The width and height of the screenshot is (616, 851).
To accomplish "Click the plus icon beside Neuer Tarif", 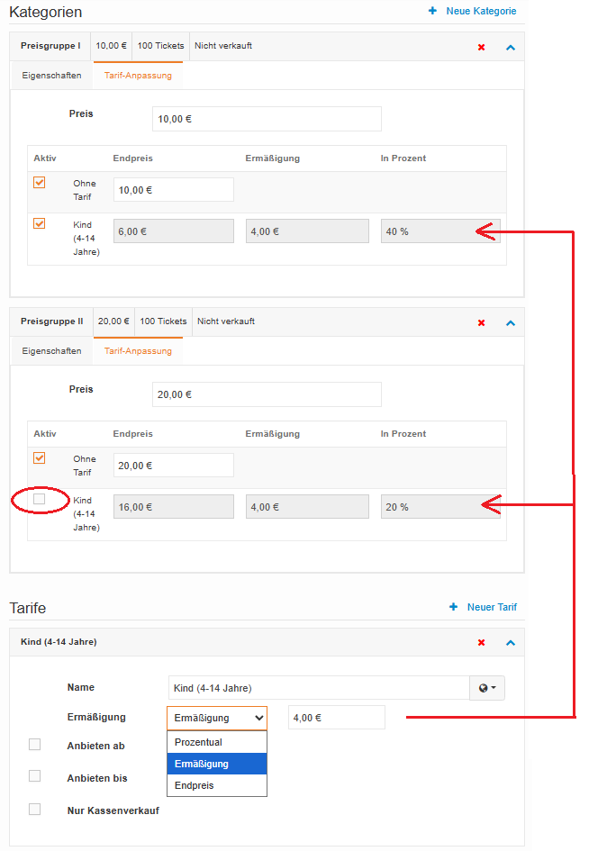I will (x=453, y=607).
